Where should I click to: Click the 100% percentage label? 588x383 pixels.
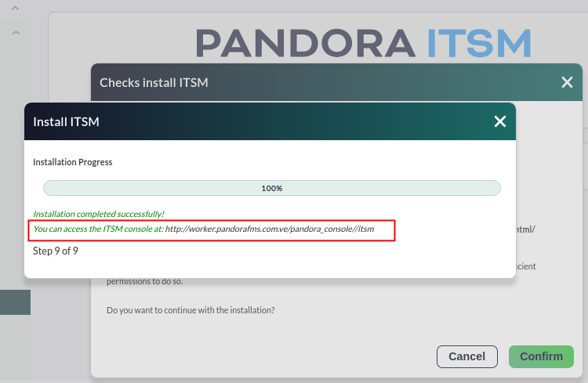pyautogui.click(x=272, y=188)
